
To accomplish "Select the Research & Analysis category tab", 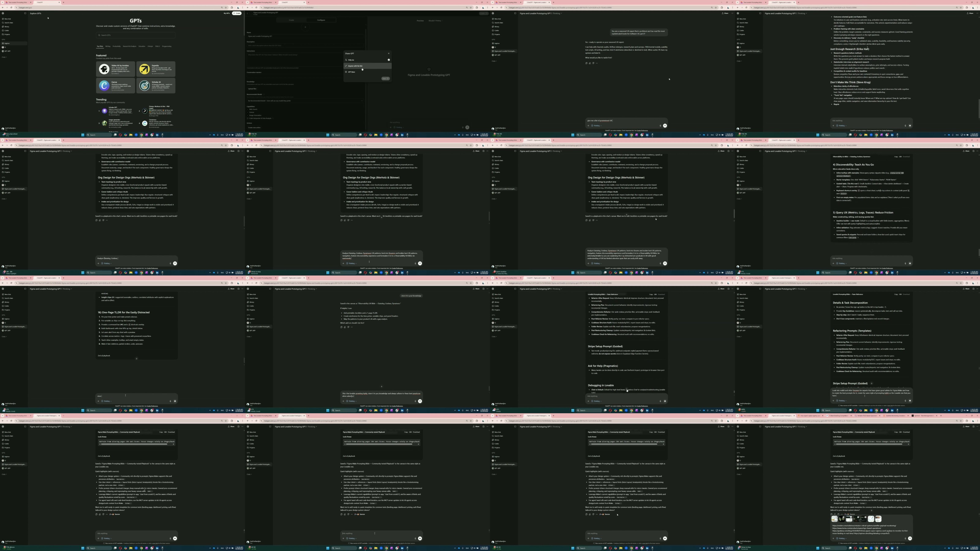I will 129,46.
